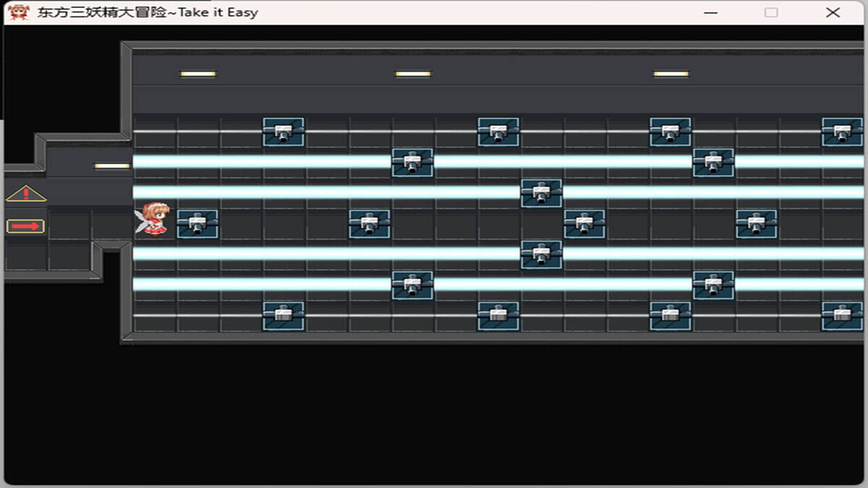
Task: Click the leftmost turret on the top wall rail
Action: (284, 132)
